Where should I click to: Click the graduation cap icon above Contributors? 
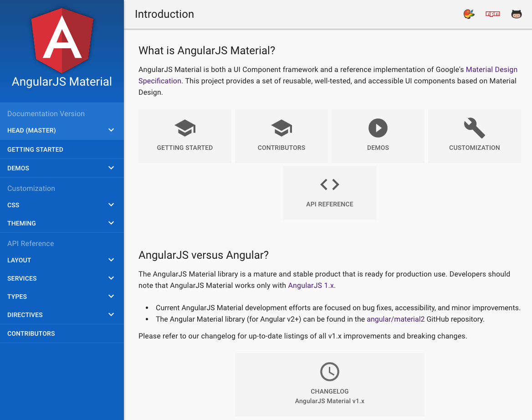click(x=281, y=128)
